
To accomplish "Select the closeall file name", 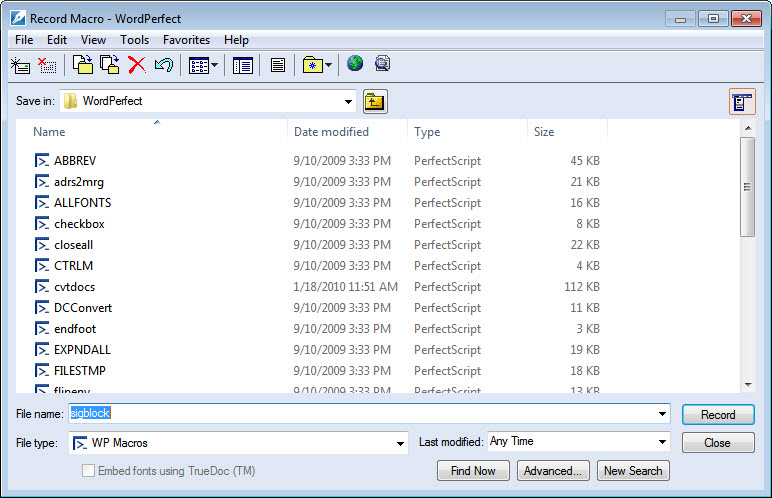I will 73,245.
